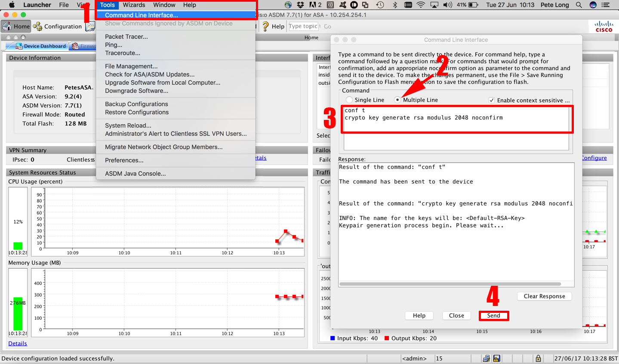The image size is (619, 364).
Task: Click the battery status icon
Action: click(x=473, y=5)
